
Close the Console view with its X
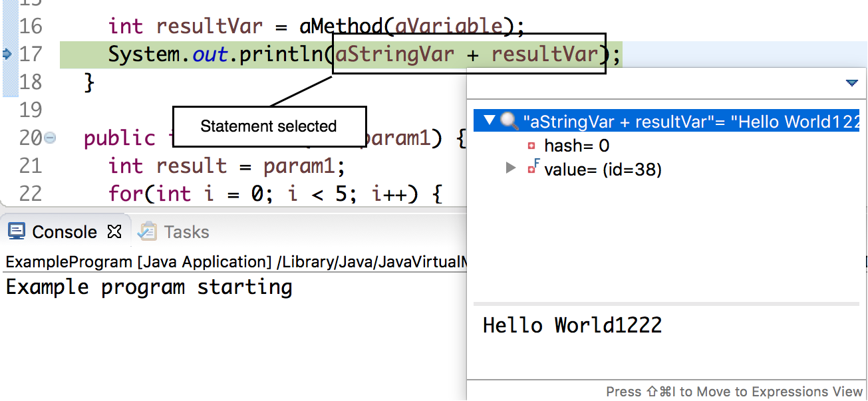point(114,231)
